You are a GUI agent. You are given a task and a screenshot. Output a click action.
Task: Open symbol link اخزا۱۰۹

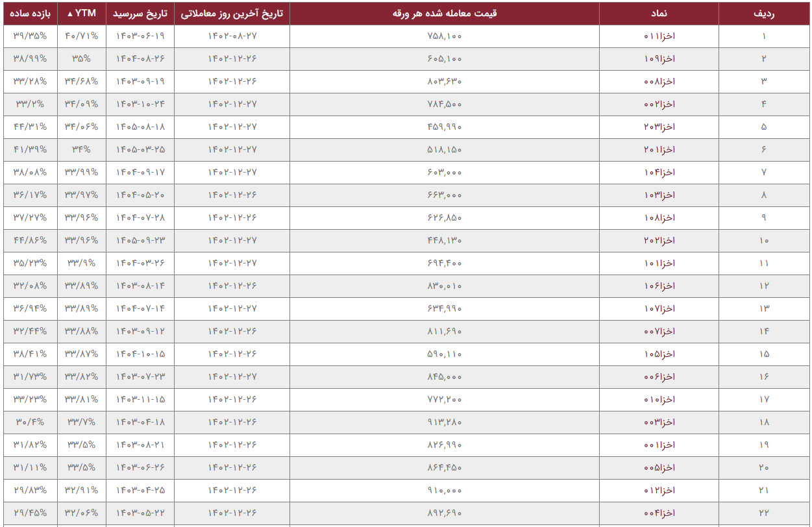(x=659, y=58)
